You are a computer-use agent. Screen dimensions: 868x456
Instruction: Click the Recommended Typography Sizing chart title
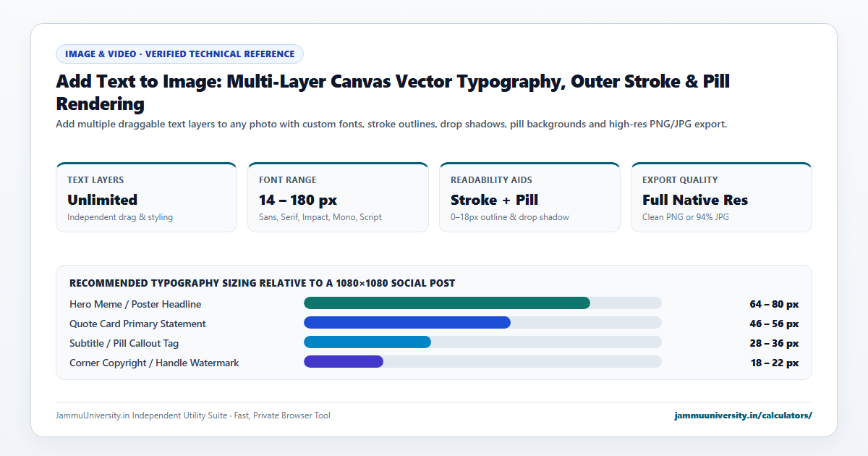[x=263, y=283]
